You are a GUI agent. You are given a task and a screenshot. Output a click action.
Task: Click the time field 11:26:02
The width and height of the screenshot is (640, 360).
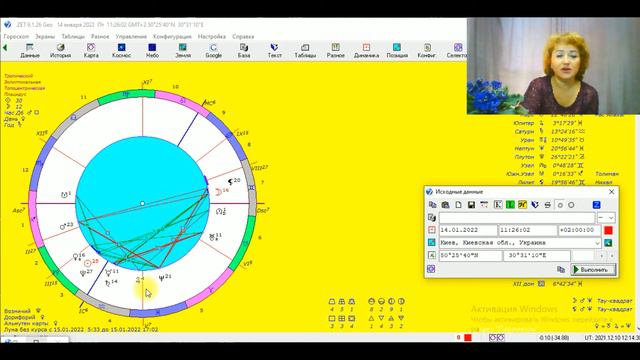pyautogui.click(x=528, y=230)
